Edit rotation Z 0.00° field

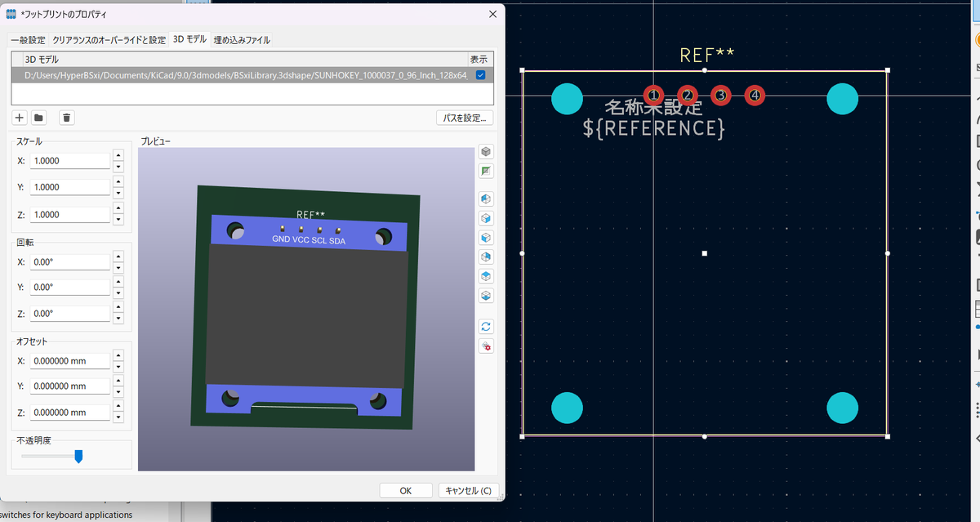pyautogui.click(x=70, y=314)
